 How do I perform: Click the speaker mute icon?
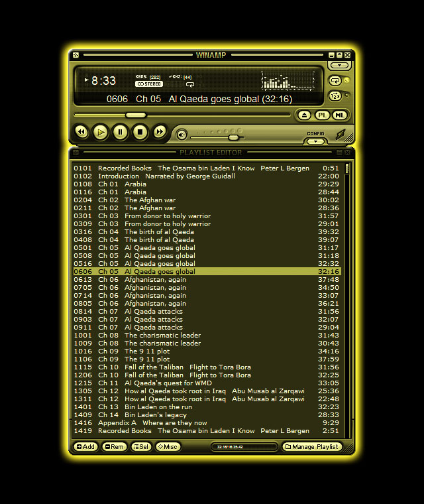click(x=182, y=135)
